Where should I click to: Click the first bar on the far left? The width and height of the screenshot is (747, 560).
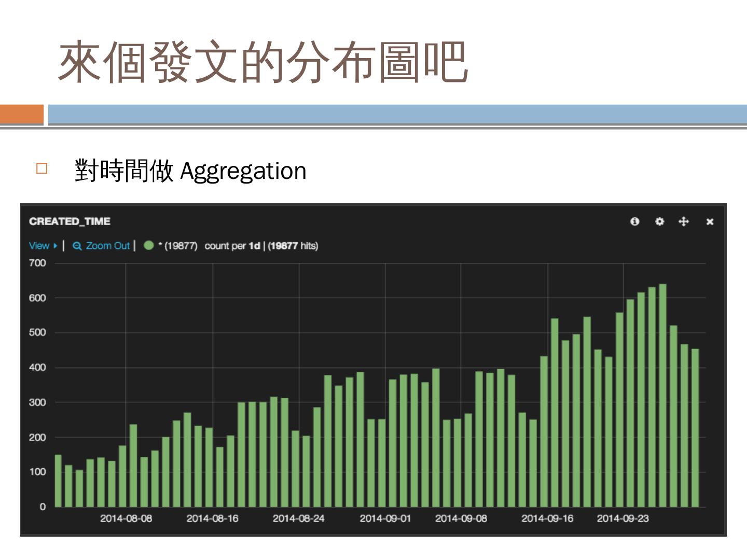[58, 481]
